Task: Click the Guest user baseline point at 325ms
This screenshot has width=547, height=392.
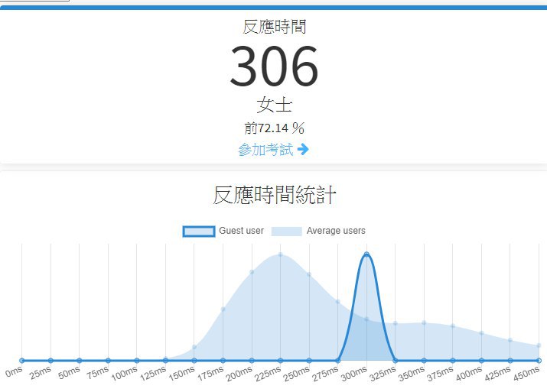Action: point(396,360)
